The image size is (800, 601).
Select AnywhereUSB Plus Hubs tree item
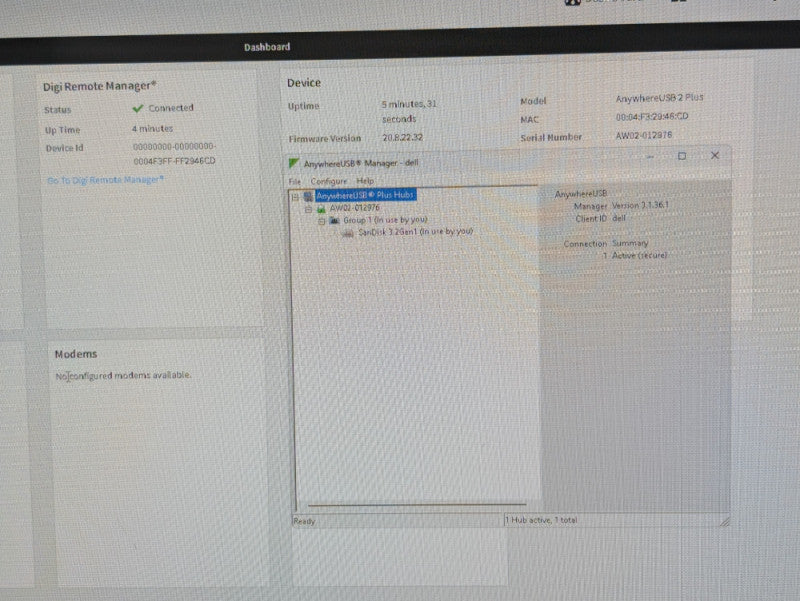coord(365,195)
